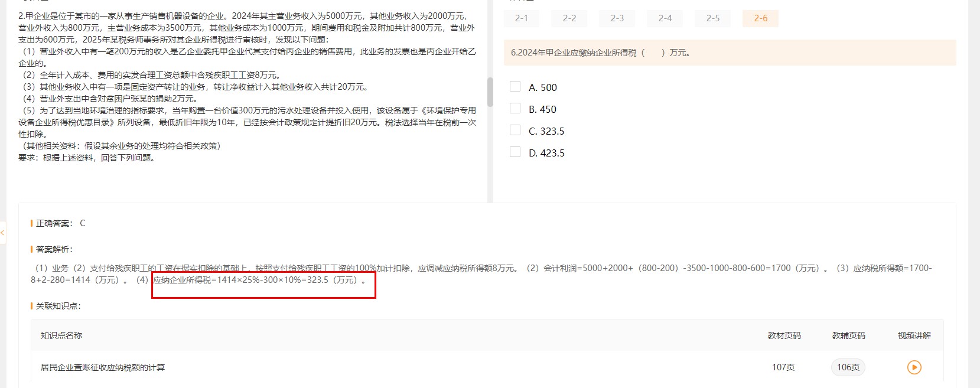Click the 视频讲解 column header
Viewport: 980px width, 388px height.
click(x=914, y=335)
